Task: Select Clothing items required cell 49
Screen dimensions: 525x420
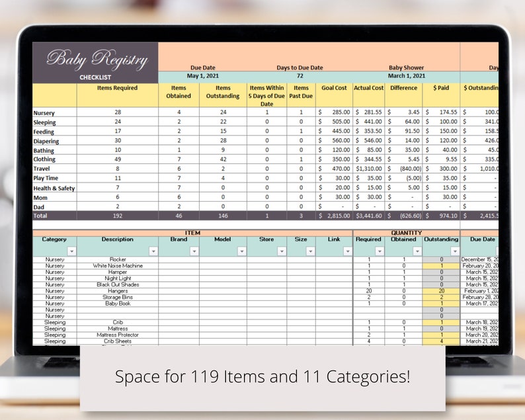Action: [118, 159]
